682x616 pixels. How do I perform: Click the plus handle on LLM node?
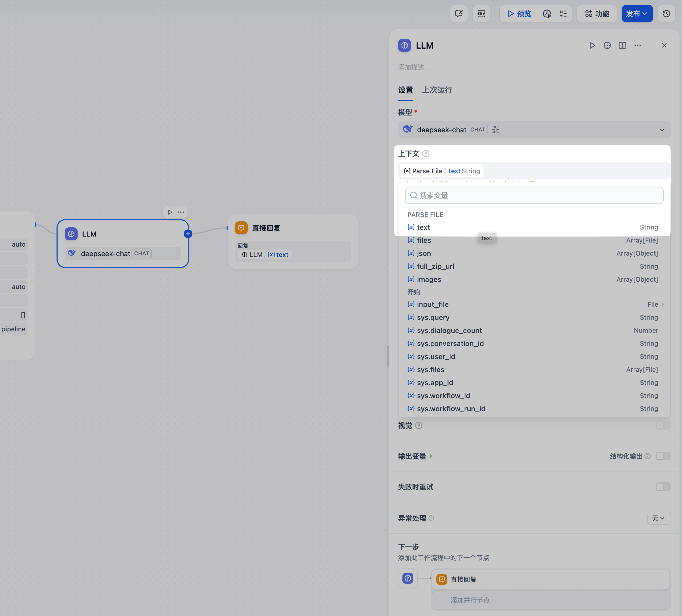point(188,234)
